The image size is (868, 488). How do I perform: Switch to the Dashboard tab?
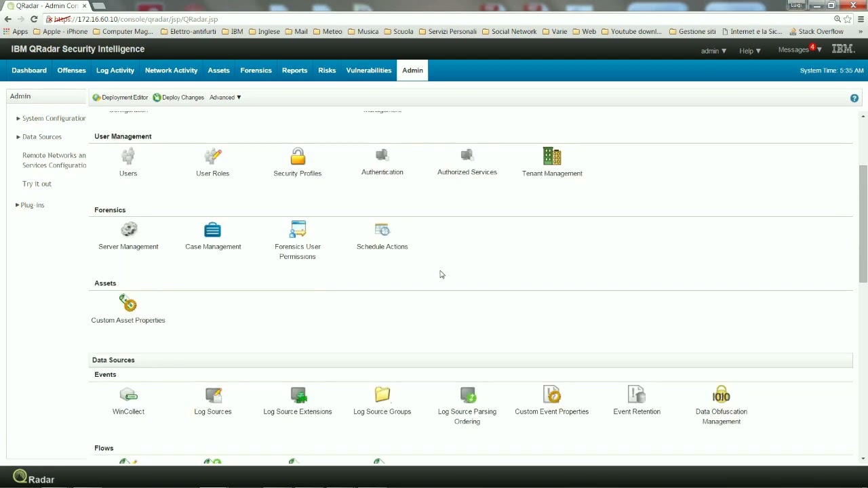[x=29, y=70]
